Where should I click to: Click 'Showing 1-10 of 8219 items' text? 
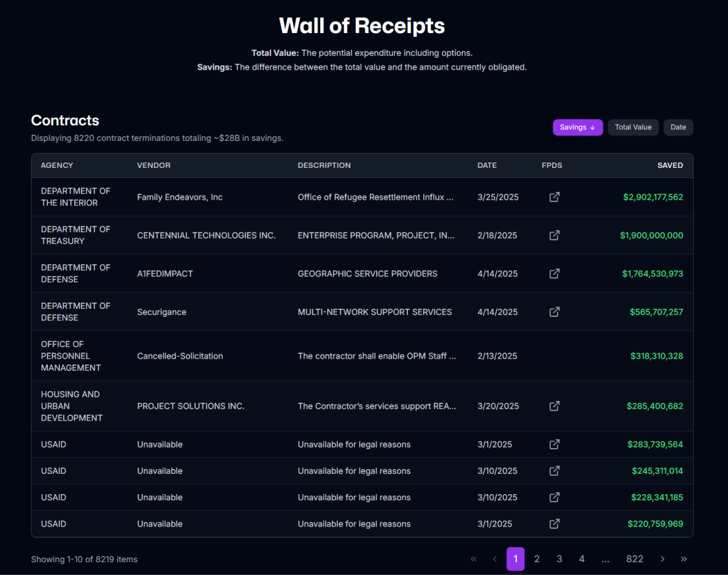[x=84, y=559]
